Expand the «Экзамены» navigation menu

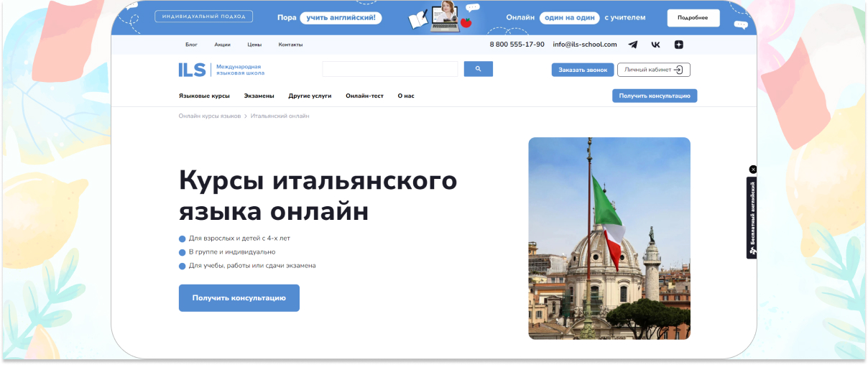pyautogui.click(x=259, y=96)
